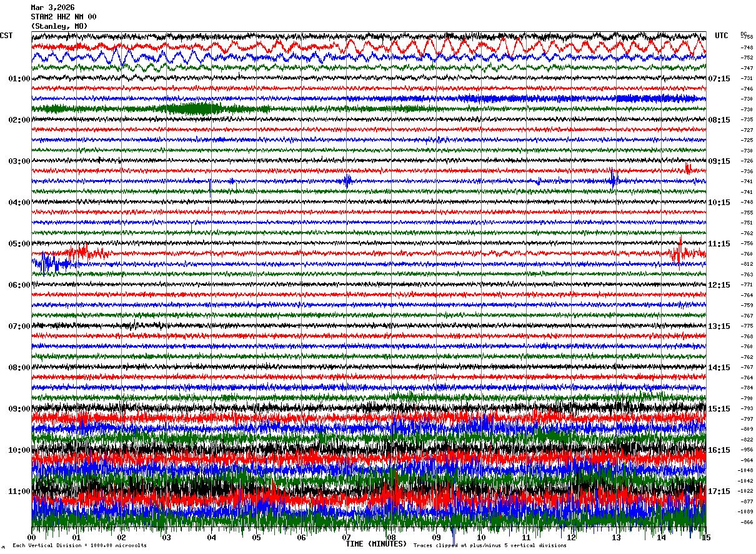Image resolution: width=756 pixels, height=554 pixels.
Task: Click DC offset value "-771"
Action: tap(747, 285)
